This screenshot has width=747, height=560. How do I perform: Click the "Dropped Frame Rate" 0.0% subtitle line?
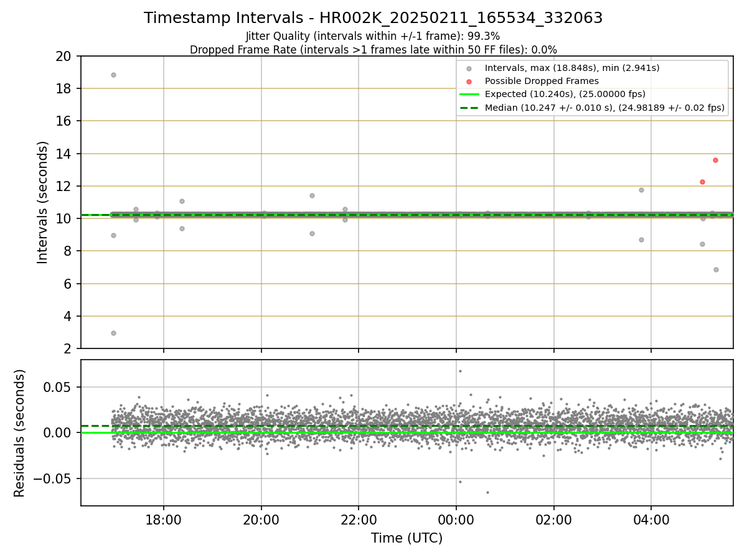point(373,50)
